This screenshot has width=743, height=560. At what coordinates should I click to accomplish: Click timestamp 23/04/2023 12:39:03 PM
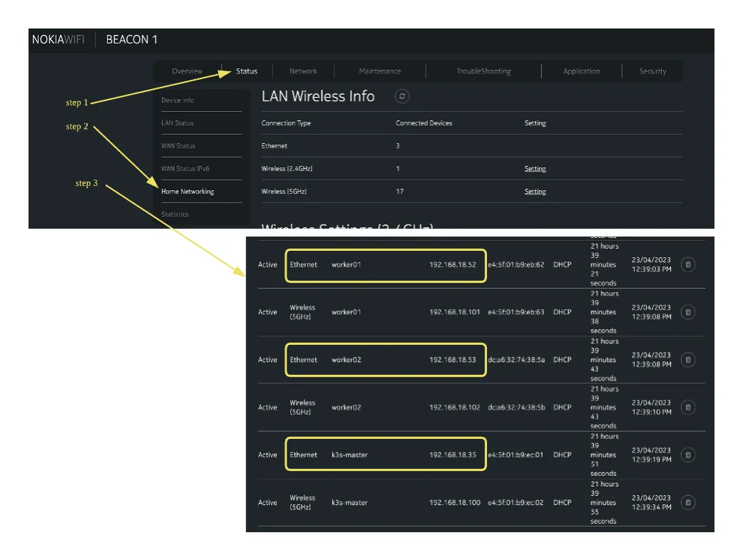pos(652,264)
